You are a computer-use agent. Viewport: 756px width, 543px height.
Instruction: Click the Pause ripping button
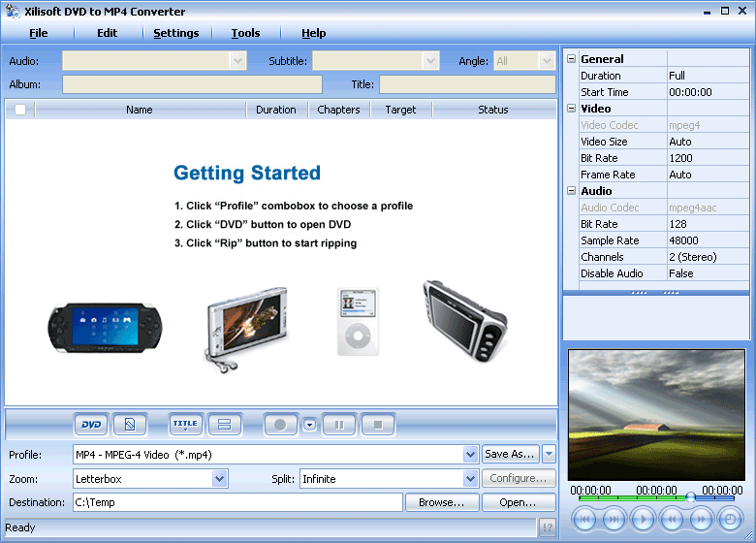pyautogui.click(x=339, y=425)
